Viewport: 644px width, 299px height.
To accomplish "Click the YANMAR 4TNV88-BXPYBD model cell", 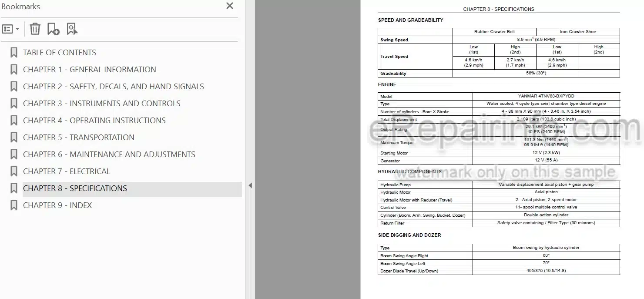I will (x=546, y=96).
